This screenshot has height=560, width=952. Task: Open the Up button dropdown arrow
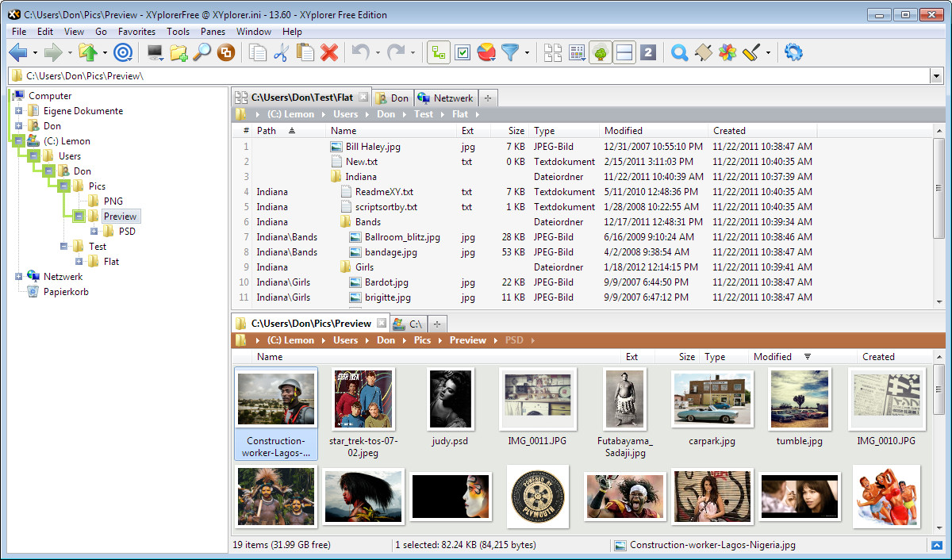point(105,54)
